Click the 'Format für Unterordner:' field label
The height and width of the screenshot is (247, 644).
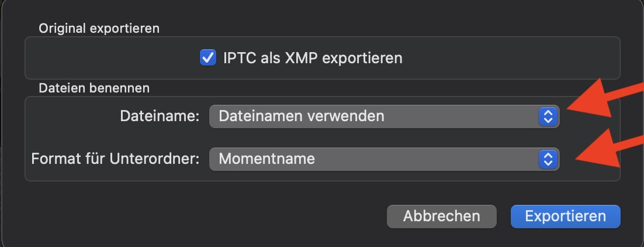pos(115,159)
